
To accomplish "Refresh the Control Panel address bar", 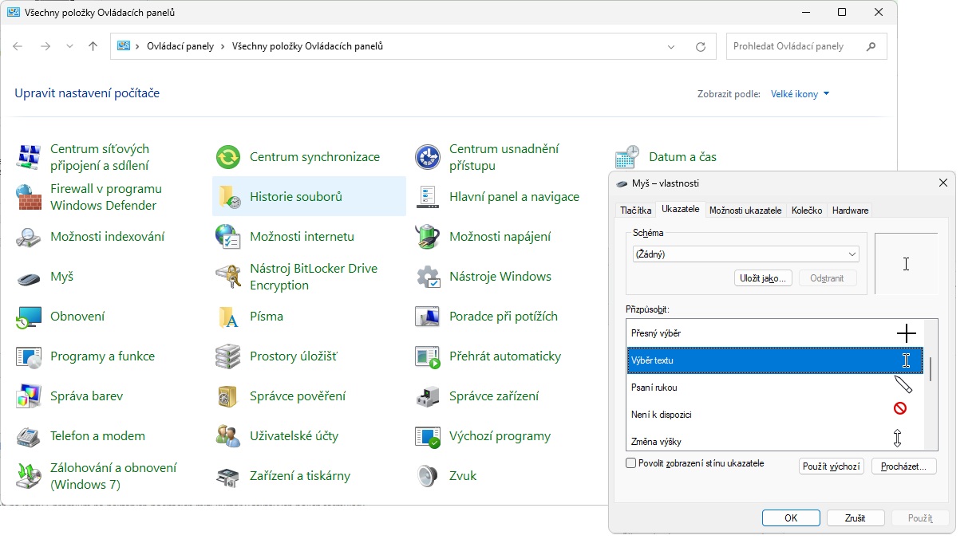I will pos(701,47).
